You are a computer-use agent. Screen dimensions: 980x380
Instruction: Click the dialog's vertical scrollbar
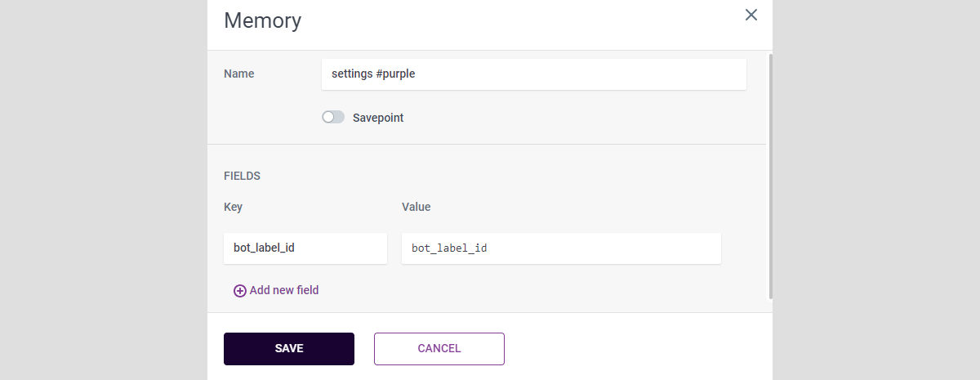(x=768, y=176)
